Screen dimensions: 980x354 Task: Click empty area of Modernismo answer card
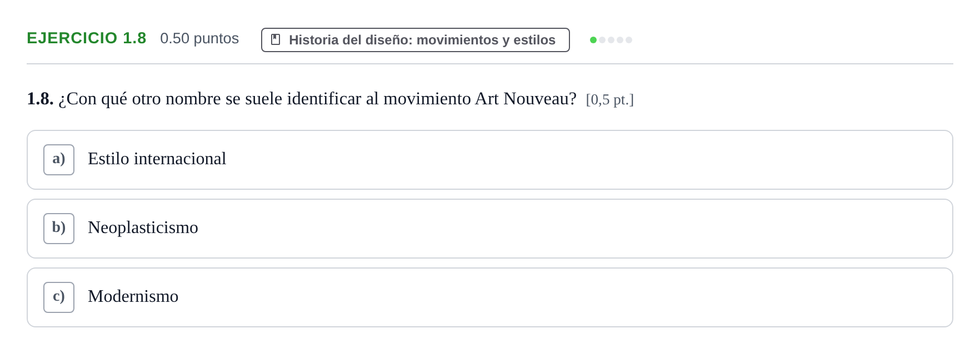(556, 297)
